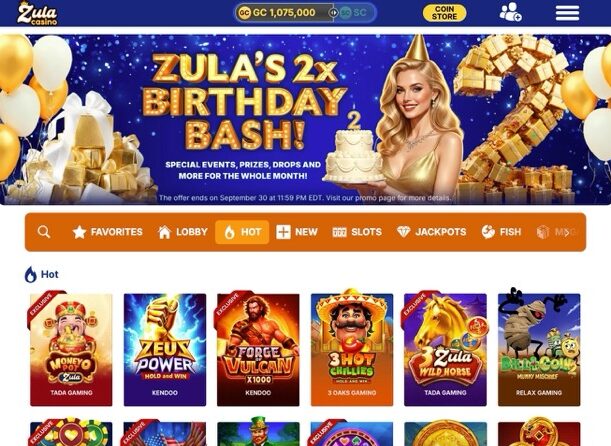Open Money Pot Zula game
Viewport: 611px width, 446px height.
click(71, 350)
